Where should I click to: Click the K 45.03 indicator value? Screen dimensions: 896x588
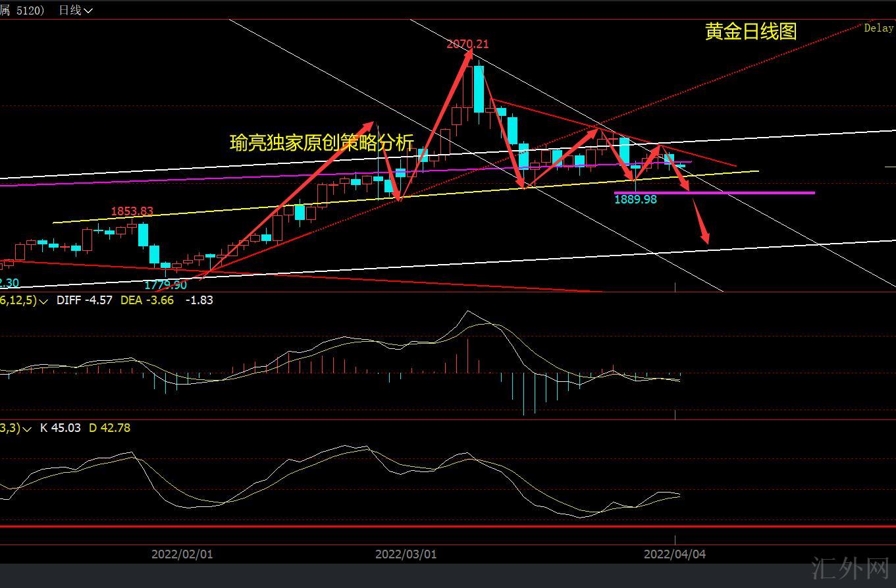(x=60, y=428)
